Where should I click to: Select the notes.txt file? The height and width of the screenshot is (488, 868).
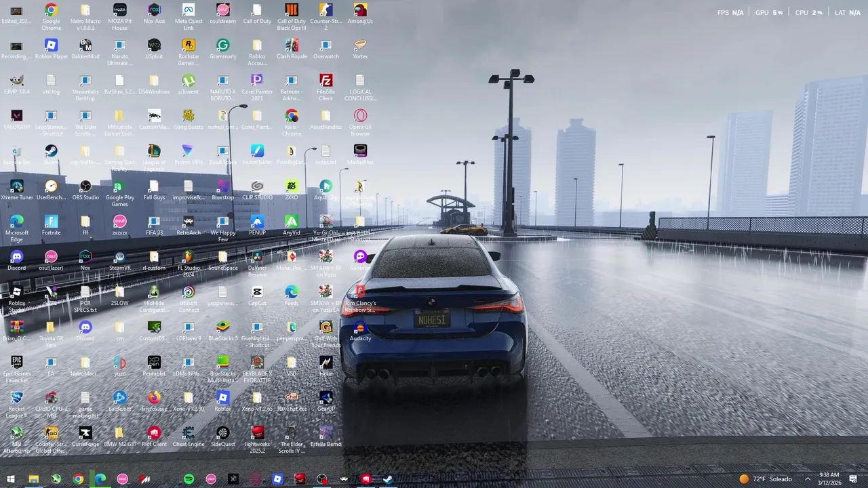click(x=325, y=155)
